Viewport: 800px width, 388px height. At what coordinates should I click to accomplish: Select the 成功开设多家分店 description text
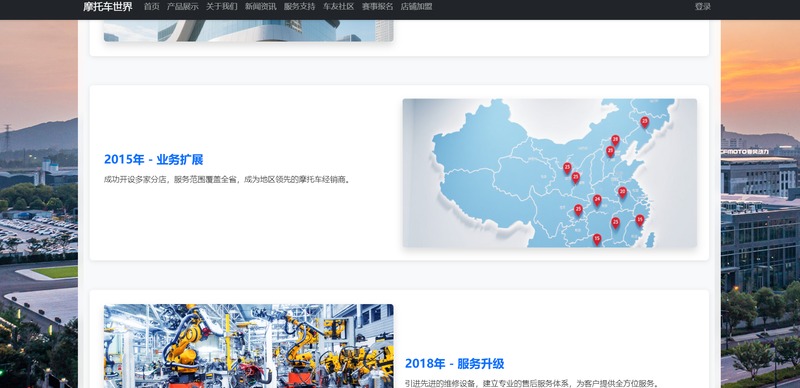[x=228, y=180]
